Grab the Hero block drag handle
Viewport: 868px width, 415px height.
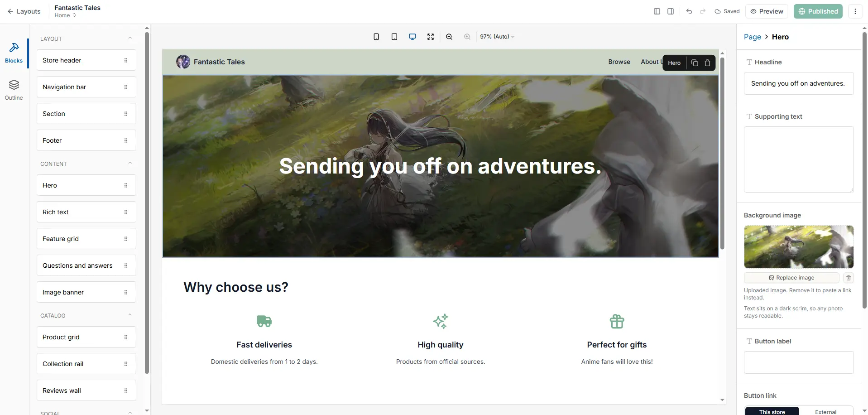tap(126, 185)
